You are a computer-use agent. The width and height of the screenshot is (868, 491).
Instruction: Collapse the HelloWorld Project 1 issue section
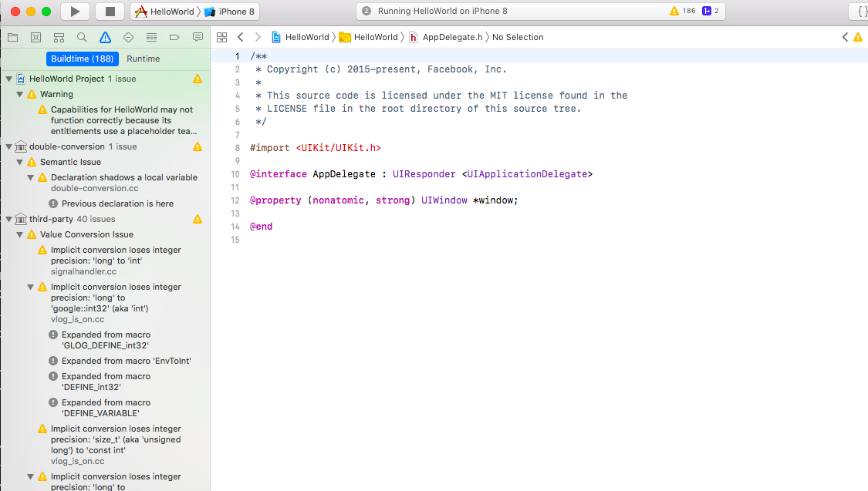click(8, 78)
